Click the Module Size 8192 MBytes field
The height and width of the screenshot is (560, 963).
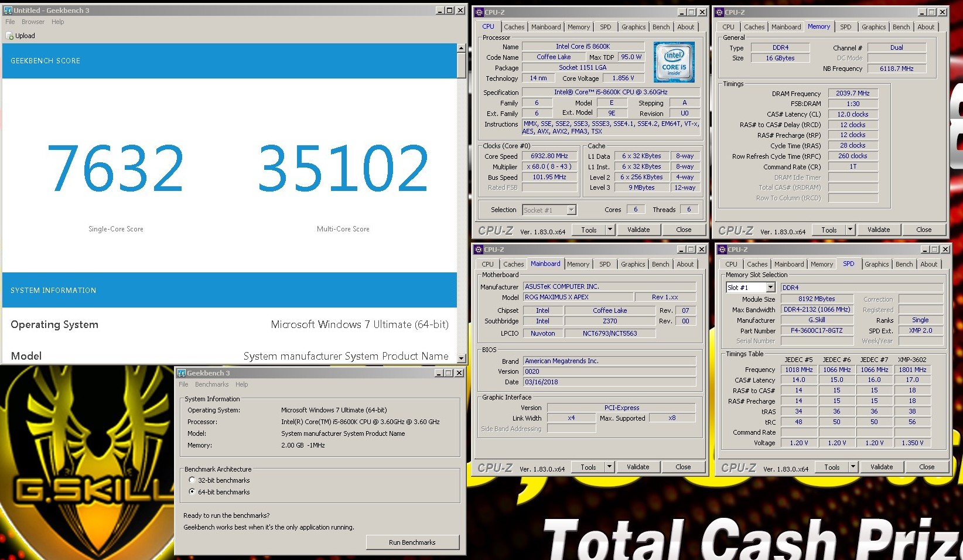coord(817,299)
